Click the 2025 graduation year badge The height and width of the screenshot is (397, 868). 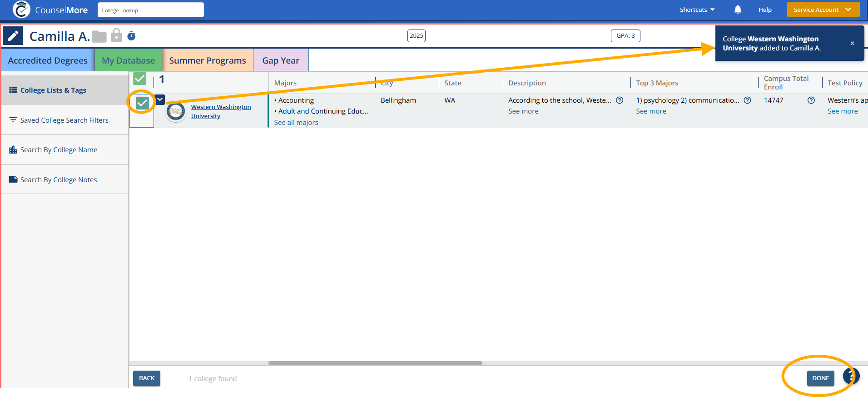(417, 36)
